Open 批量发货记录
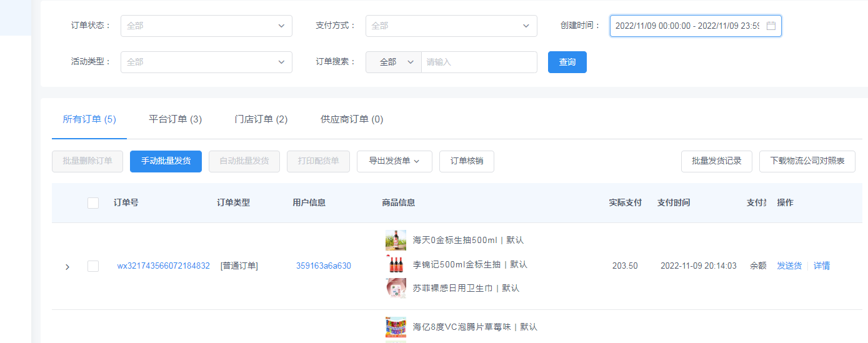This screenshot has height=343, width=868. coord(717,161)
